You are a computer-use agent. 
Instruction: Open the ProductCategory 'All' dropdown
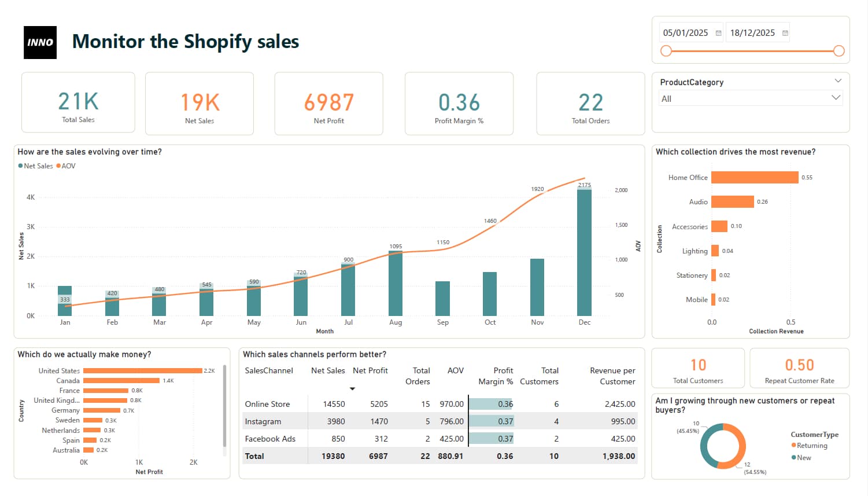pos(836,98)
